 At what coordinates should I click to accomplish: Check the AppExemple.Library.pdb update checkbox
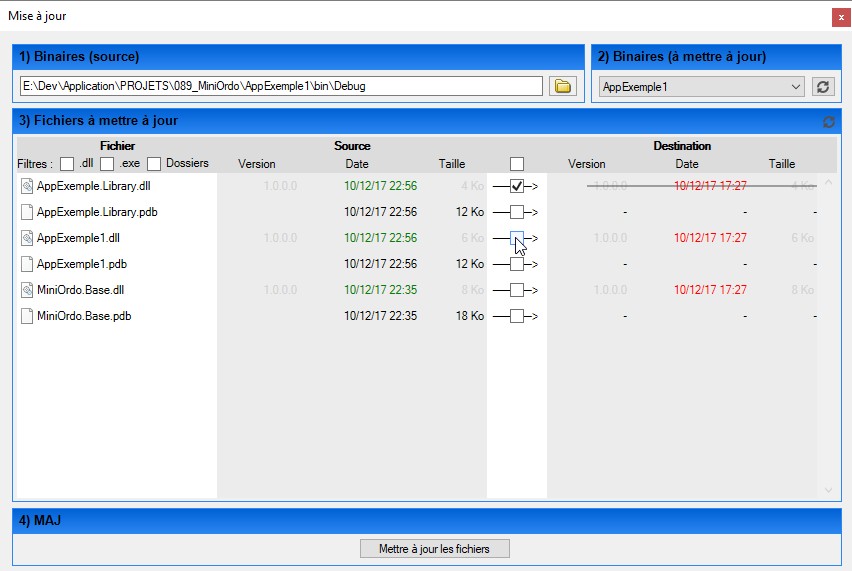pyautogui.click(x=517, y=212)
